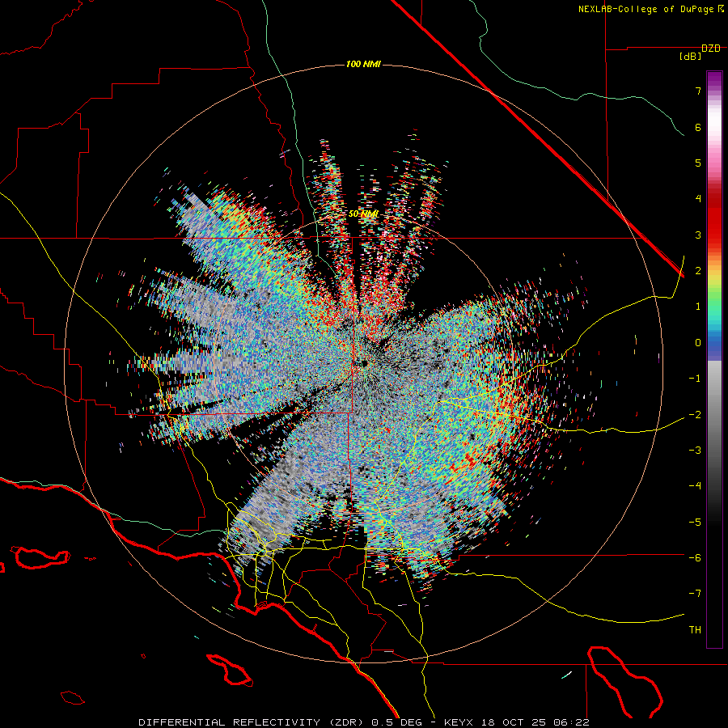This screenshot has width=728, height=728.
Task: Click the -5 dB scale value
Action: [x=695, y=523]
